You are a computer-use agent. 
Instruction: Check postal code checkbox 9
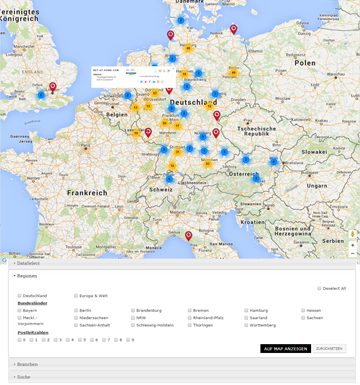pos(128,340)
